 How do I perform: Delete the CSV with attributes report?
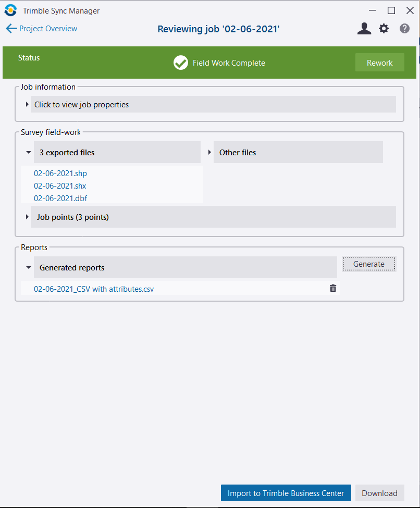(x=333, y=288)
